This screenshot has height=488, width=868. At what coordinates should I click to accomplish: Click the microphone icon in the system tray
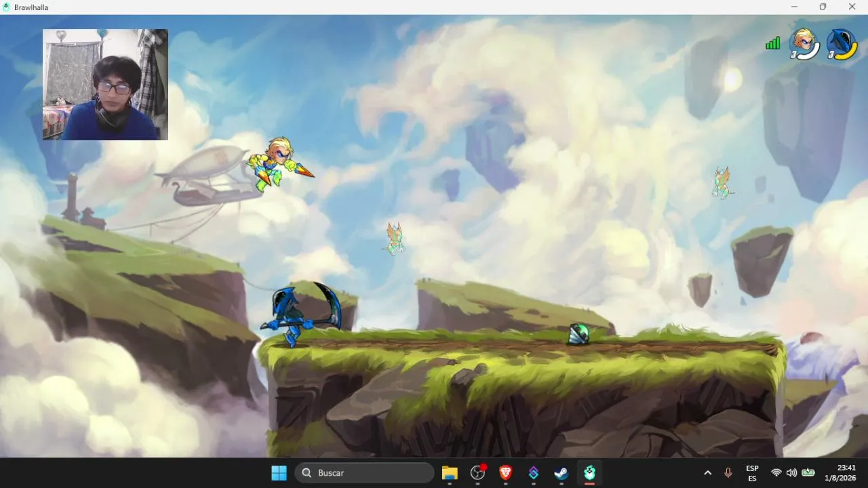pos(728,473)
